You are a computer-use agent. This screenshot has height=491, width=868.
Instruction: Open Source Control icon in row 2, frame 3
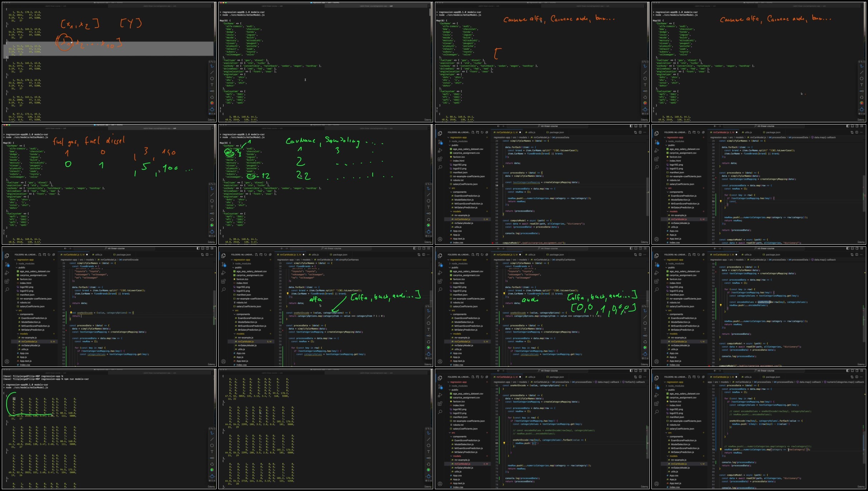(x=440, y=142)
